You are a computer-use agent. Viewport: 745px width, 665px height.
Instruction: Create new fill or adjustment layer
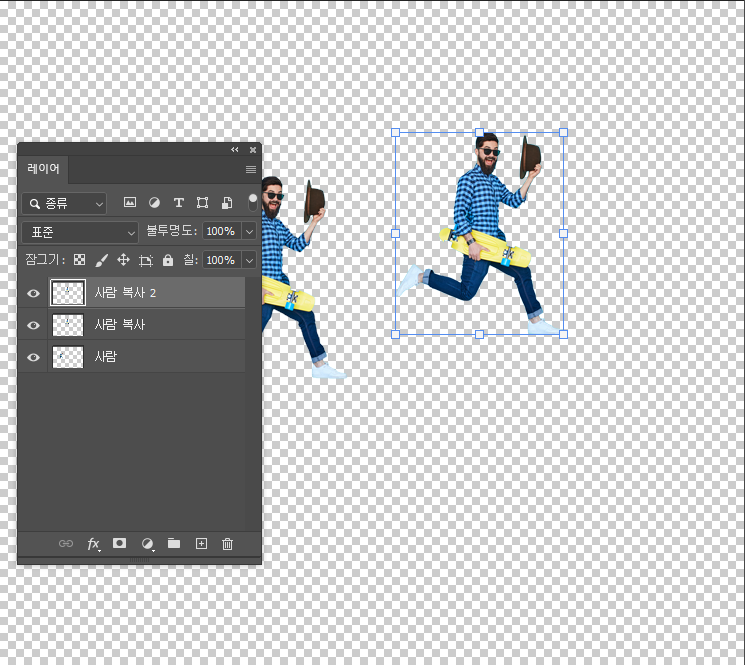(148, 544)
